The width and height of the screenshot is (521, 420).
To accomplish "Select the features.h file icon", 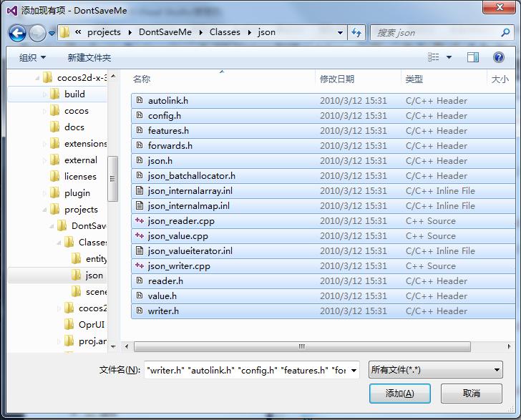I will [x=140, y=130].
